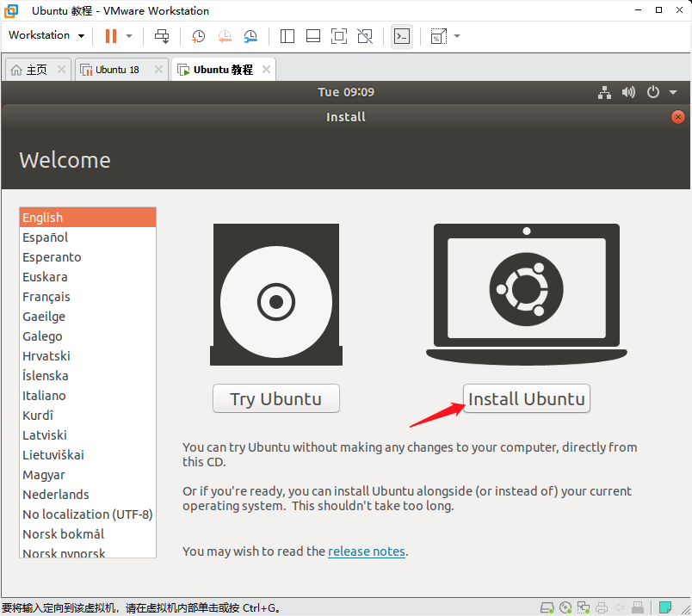This screenshot has height=616, width=692.
Task: Click the VMware CD/DVD status icon
Action: [565, 607]
